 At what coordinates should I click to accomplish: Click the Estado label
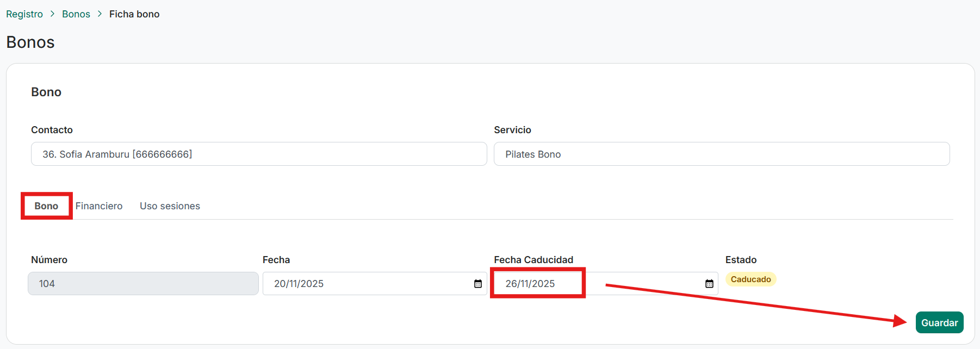(741, 260)
